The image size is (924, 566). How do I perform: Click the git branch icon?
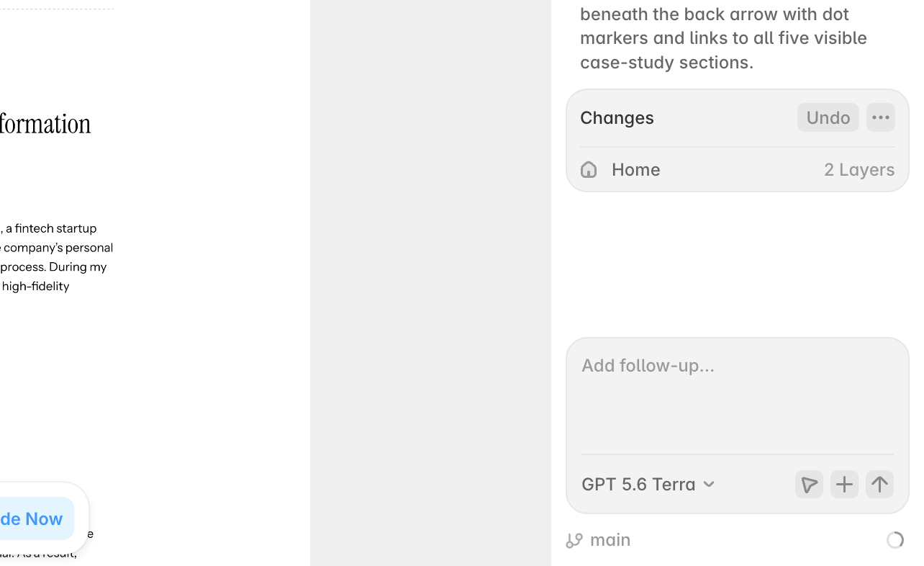tap(574, 540)
